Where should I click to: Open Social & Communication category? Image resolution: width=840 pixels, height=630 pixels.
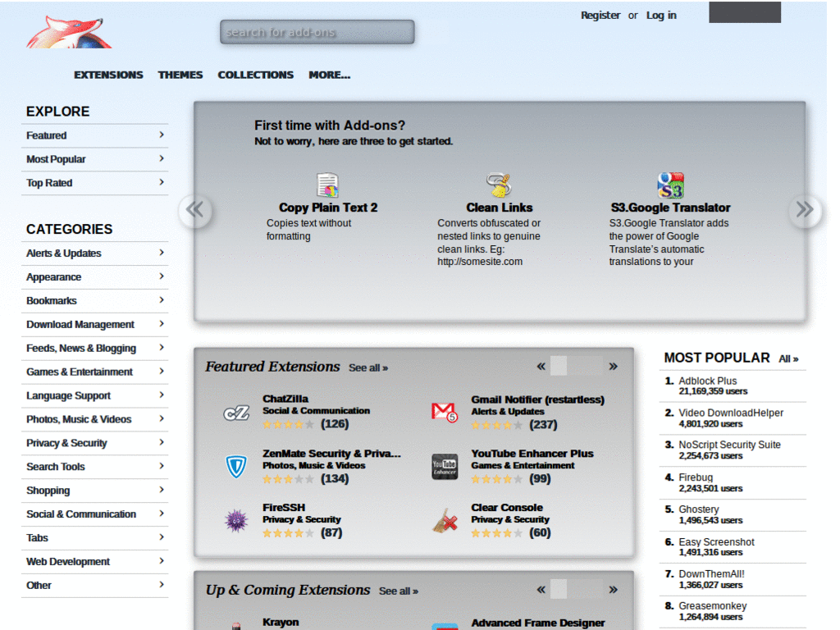pos(95,514)
